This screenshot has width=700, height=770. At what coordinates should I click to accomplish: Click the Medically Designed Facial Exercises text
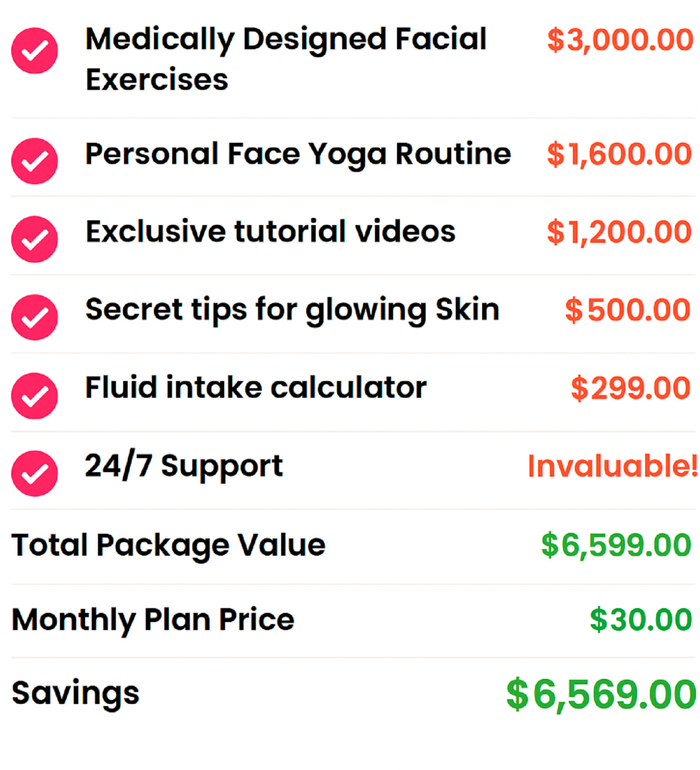[x=286, y=59]
